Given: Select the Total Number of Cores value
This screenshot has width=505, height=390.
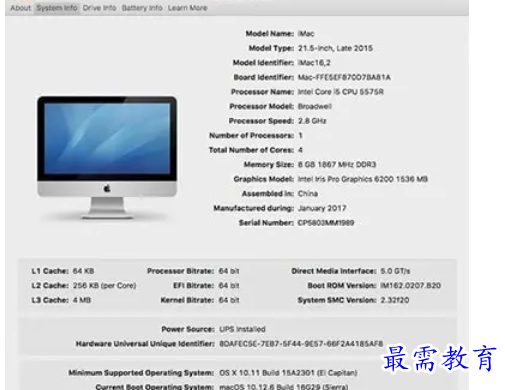Looking at the screenshot, I should point(300,150).
